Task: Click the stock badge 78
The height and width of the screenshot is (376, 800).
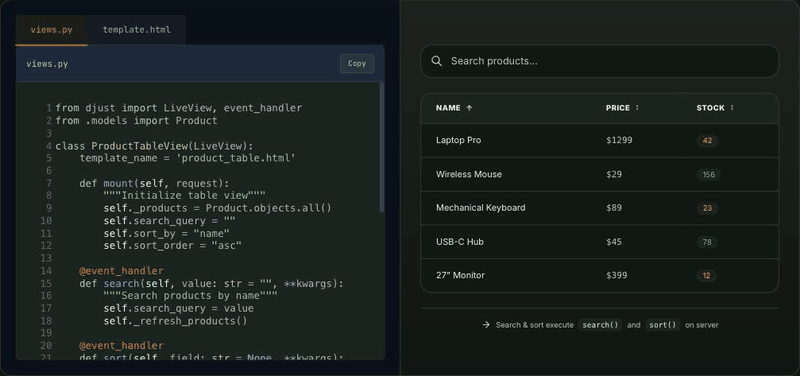Action: pyautogui.click(x=707, y=242)
